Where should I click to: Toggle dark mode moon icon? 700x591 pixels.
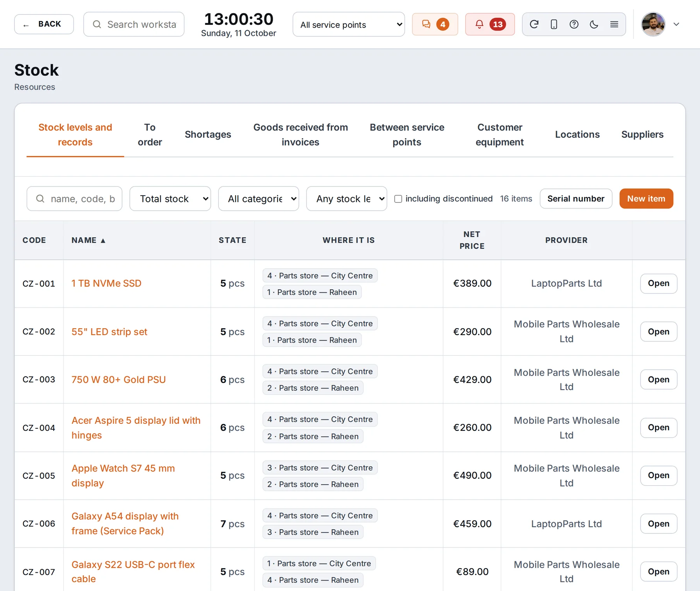point(594,24)
